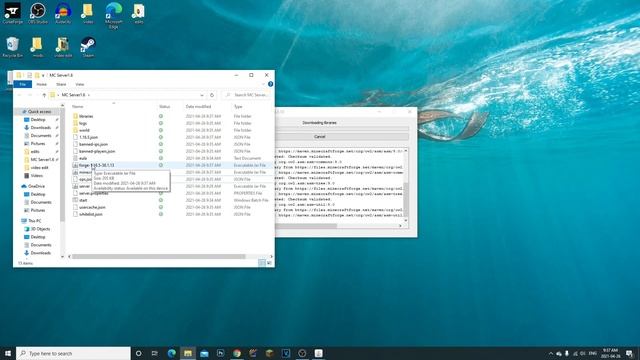Open the Steam desktop shortcut
Viewport: 640px width, 360px height.
[88, 47]
